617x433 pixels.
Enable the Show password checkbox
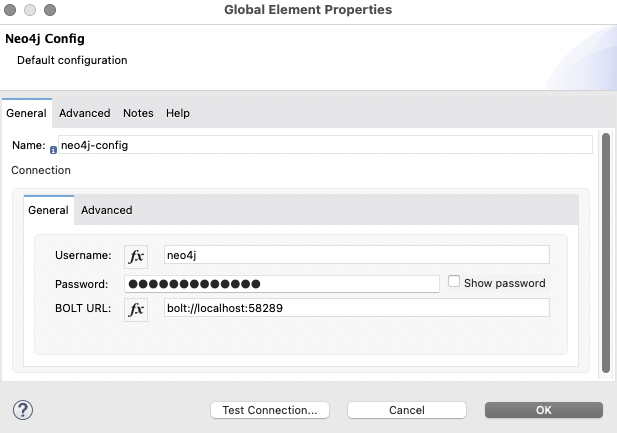pyautogui.click(x=454, y=281)
